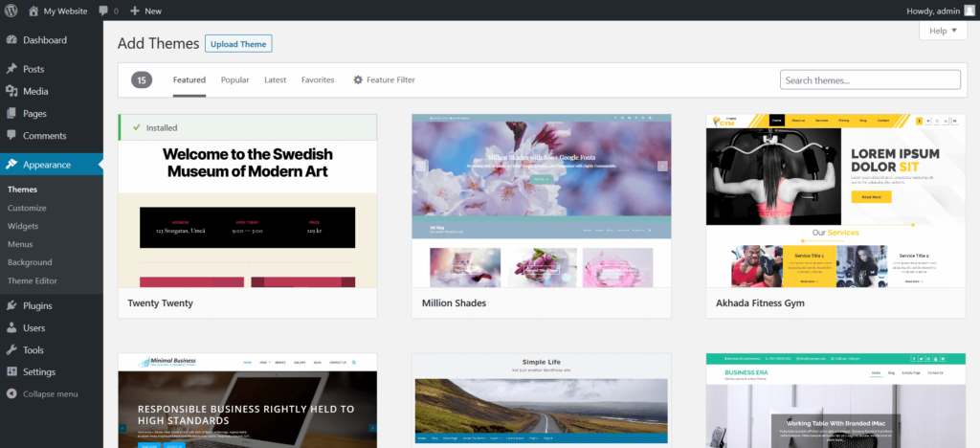
Task: Click the Installed checkmark on Twenty Twenty
Action: click(x=136, y=127)
